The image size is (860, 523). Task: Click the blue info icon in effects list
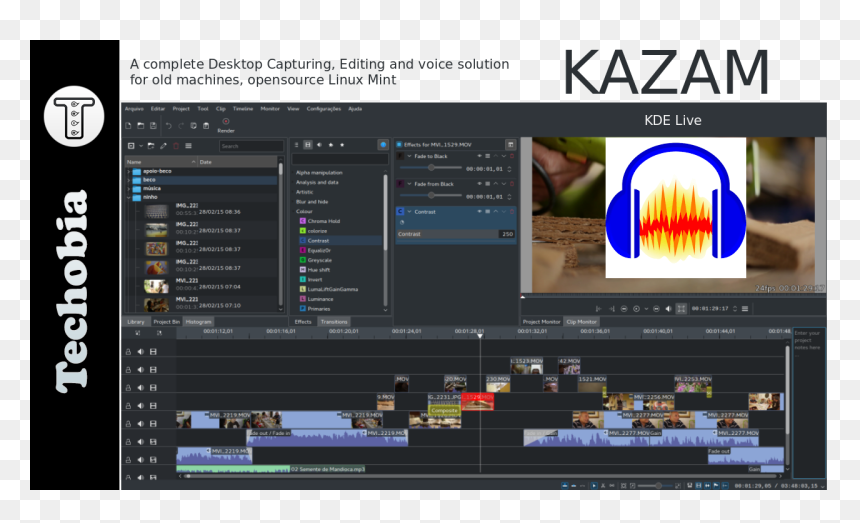coord(383,145)
